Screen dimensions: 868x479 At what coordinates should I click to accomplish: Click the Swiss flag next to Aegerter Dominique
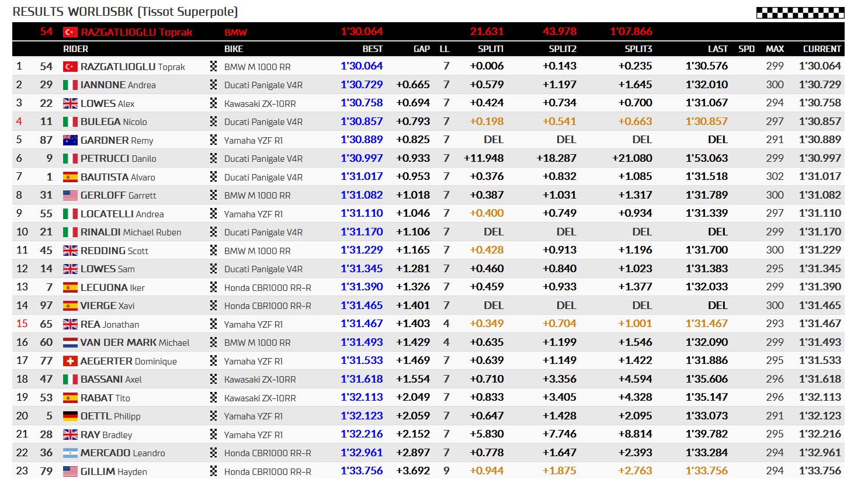coord(70,361)
